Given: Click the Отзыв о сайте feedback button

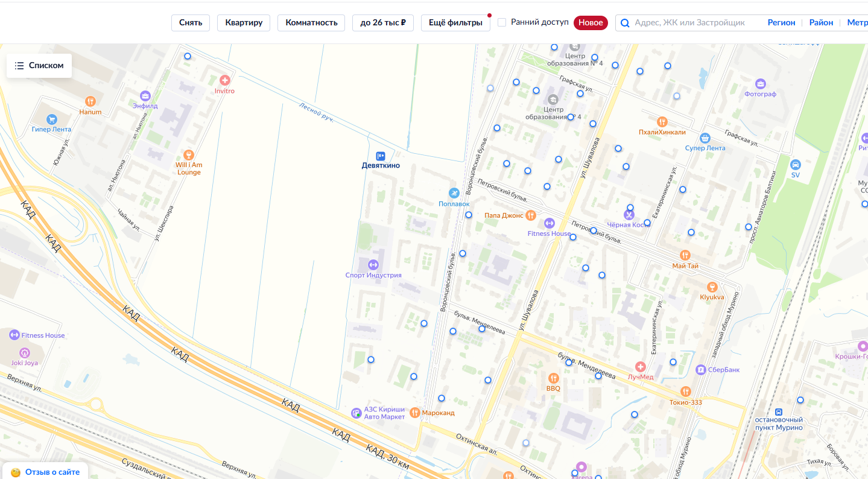Looking at the screenshot, I should pos(45,472).
